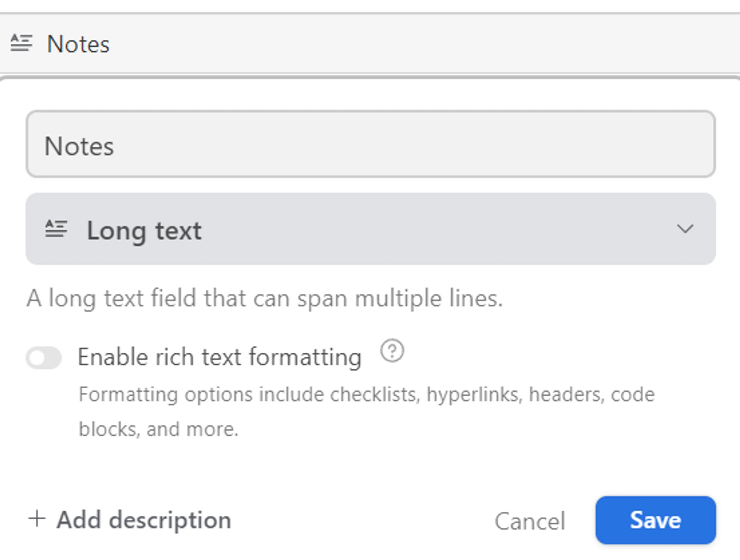Expand the field type chevron arrow
Image resolution: width=740 pixels, height=560 pixels.
[685, 229]
